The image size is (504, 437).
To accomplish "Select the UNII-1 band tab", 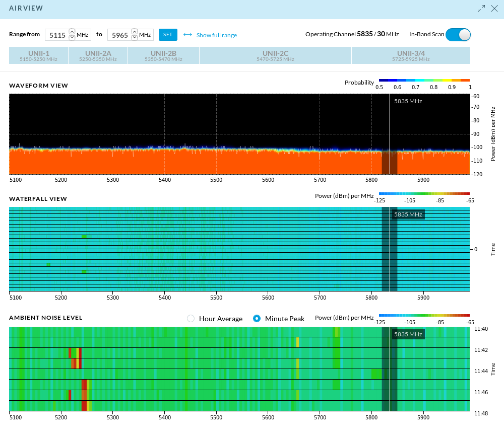I will 38,55.
